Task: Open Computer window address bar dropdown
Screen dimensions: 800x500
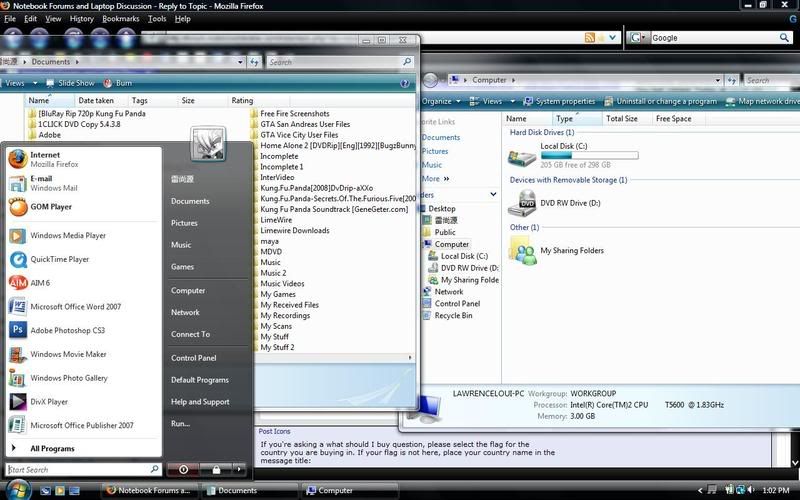Action: coord(718,80)
